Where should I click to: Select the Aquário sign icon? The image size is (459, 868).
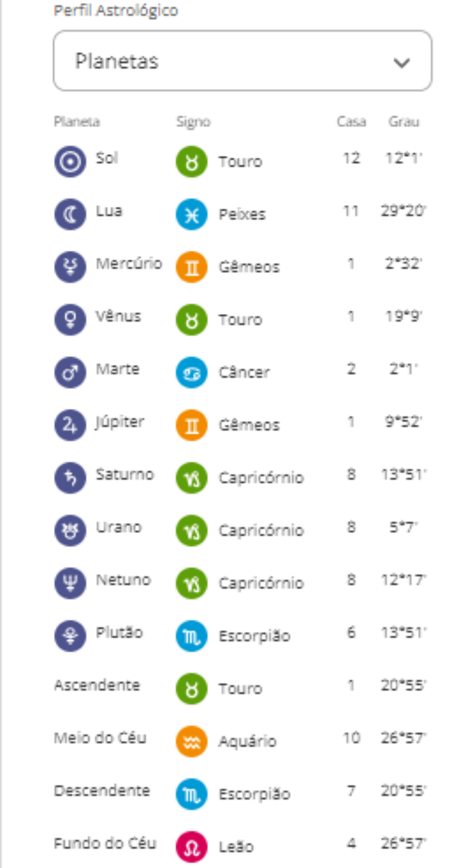pyautogui.click(x=192, y=741)
